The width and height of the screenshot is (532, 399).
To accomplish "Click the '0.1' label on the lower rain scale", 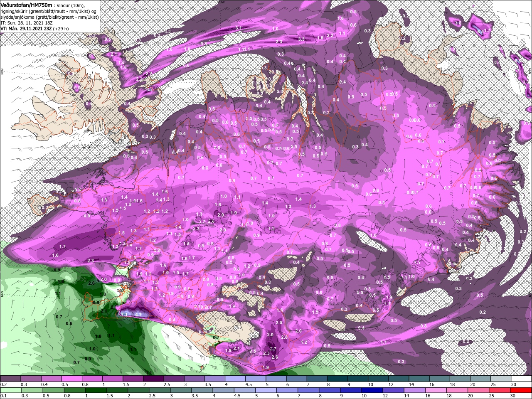I will click(3, 396).
